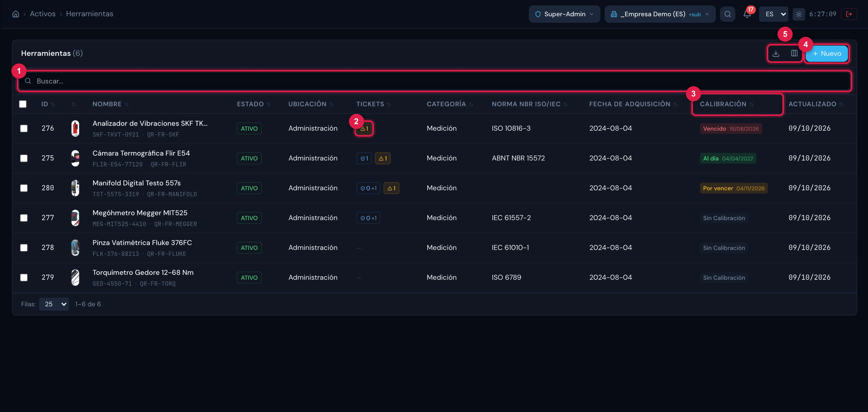The image size is (868, 412).
Task: Click warning ticket badge for Cámara Termográfica
Action: pos(383,159)
